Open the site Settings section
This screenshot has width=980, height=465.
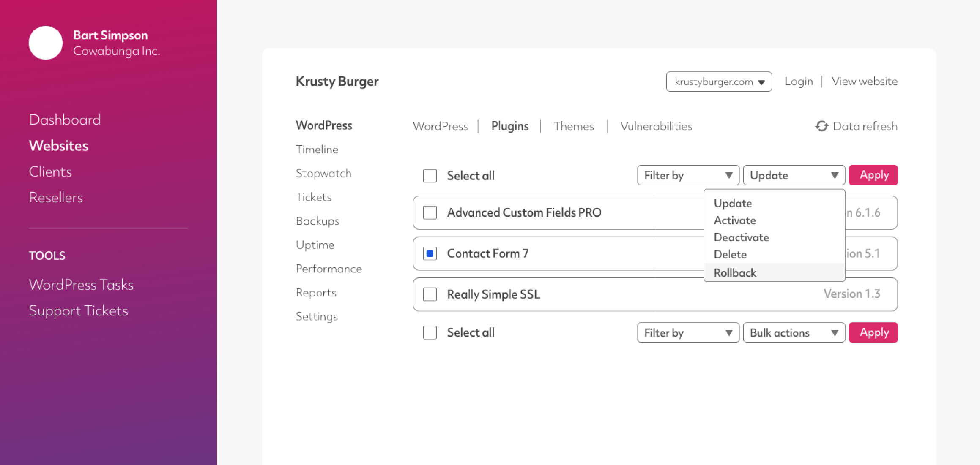point(317,316)
